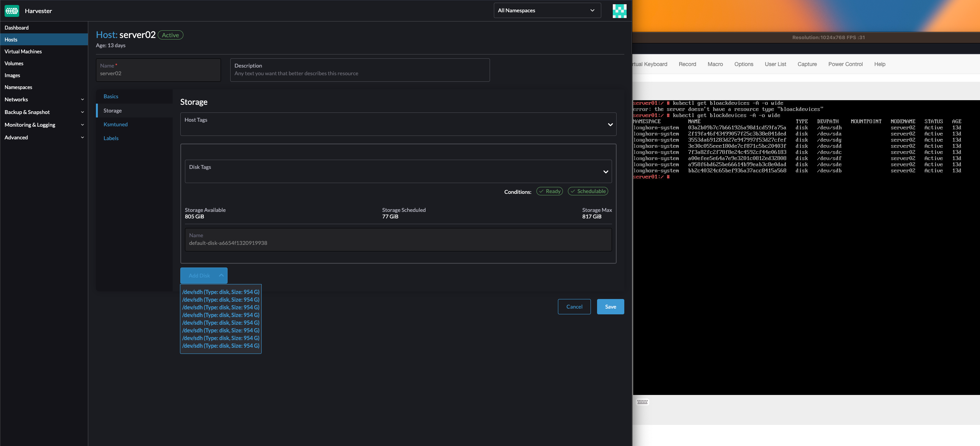
Task: Select the Record menu in the console
Action: (686, 64)
